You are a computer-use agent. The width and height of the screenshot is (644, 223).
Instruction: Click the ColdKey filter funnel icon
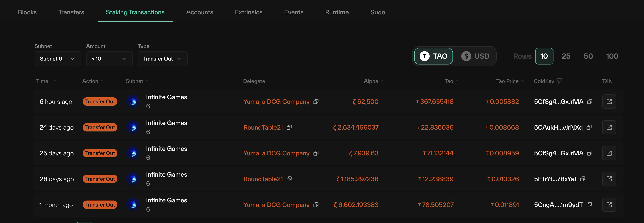click(x=559, y=81)
